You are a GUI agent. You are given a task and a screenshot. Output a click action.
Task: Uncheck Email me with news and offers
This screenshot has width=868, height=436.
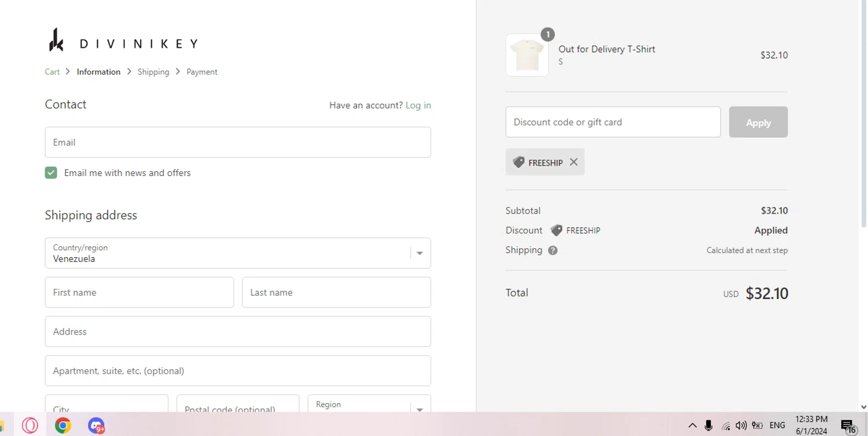pyautogui.click(x=51, y=173)
